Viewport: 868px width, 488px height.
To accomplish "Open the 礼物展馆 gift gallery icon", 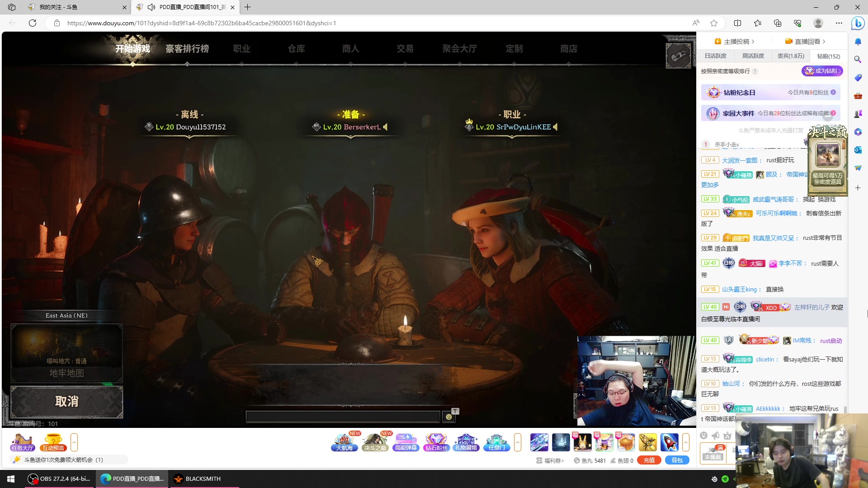I will click(466, 442).
